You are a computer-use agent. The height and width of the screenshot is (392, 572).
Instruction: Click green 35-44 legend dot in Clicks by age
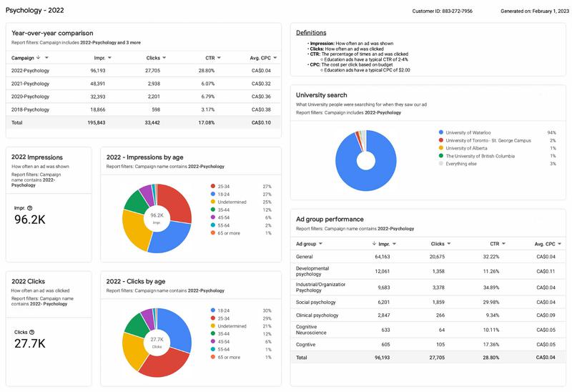point(213,334)
